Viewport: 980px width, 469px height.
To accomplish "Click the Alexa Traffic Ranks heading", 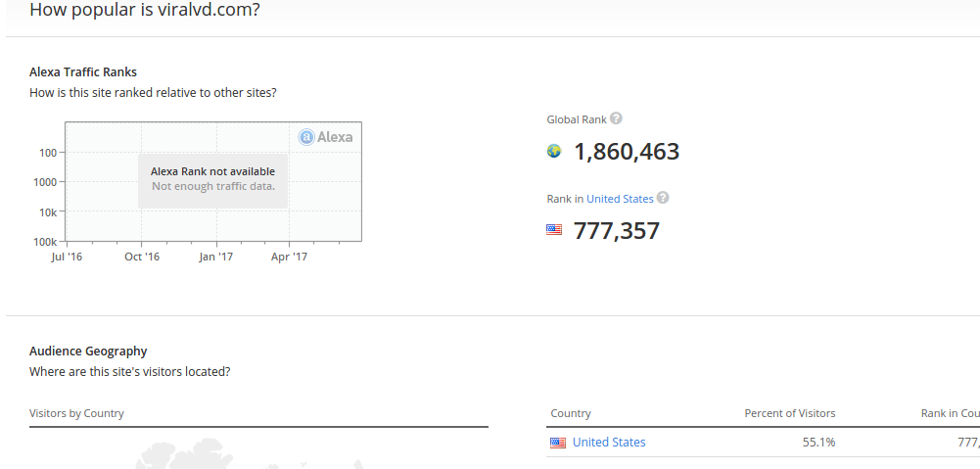I will click(83, 71).
